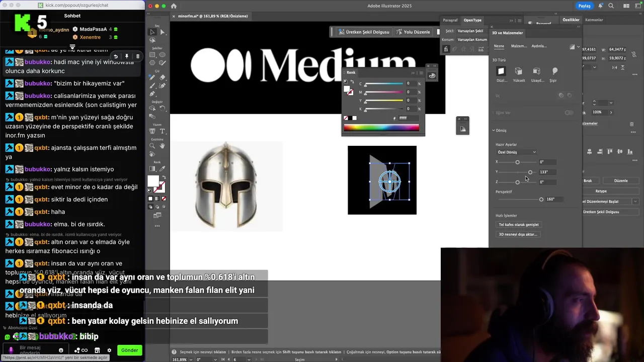Choose the Düzlem 3D type
644x362 pixels.
(x=501, y=71)
